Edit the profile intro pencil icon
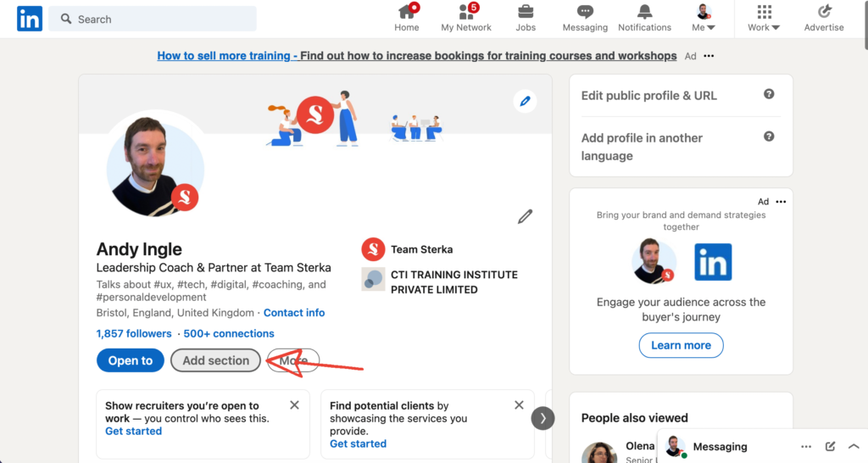The height and width of the screenshot is (463, 868). (525, 216)
